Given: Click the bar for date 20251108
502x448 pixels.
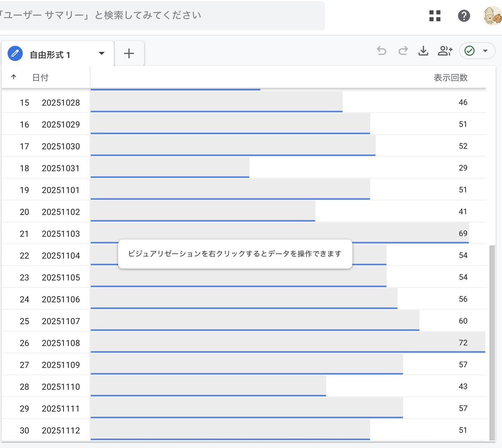Looking at the screenshot, I should (x=288, y=343).
